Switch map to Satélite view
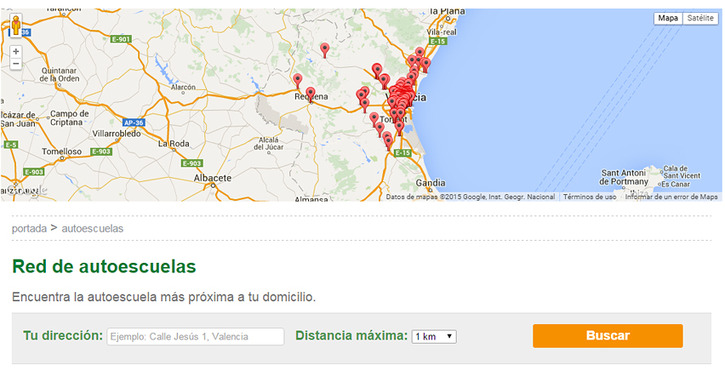This screenshot has height=371, width=725. [x=700, y=19]
